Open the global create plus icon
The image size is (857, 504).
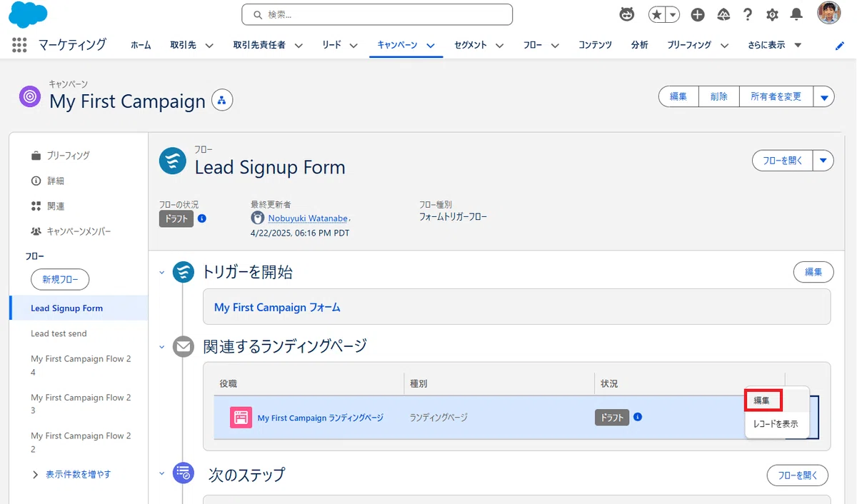pos(698,14)
